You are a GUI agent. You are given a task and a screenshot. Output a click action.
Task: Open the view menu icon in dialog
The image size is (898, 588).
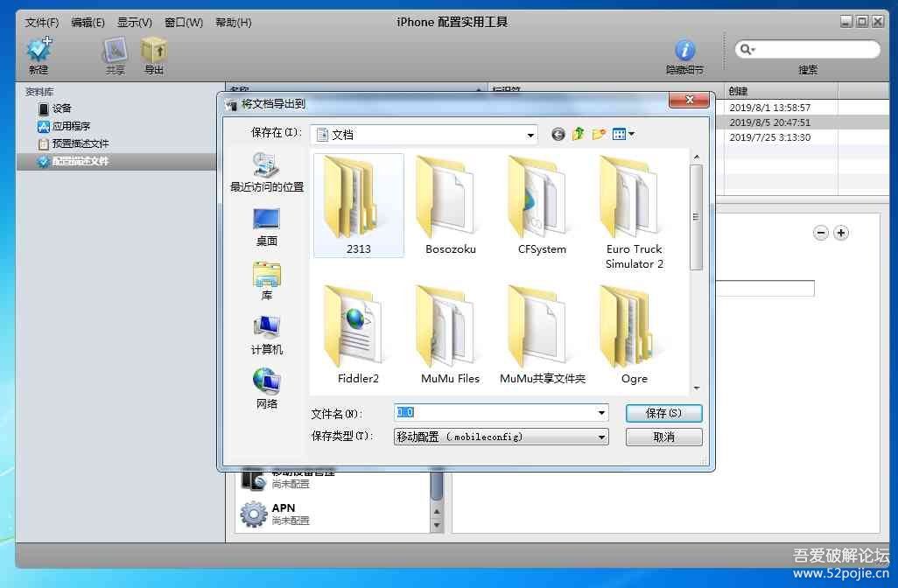[x=623, y=134]
